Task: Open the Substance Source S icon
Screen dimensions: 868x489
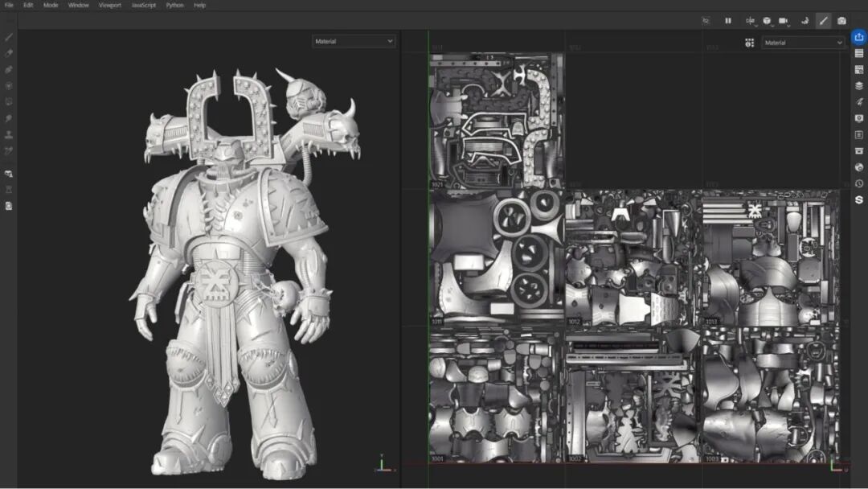Action: pyautogui.click(x=858, y=199)
